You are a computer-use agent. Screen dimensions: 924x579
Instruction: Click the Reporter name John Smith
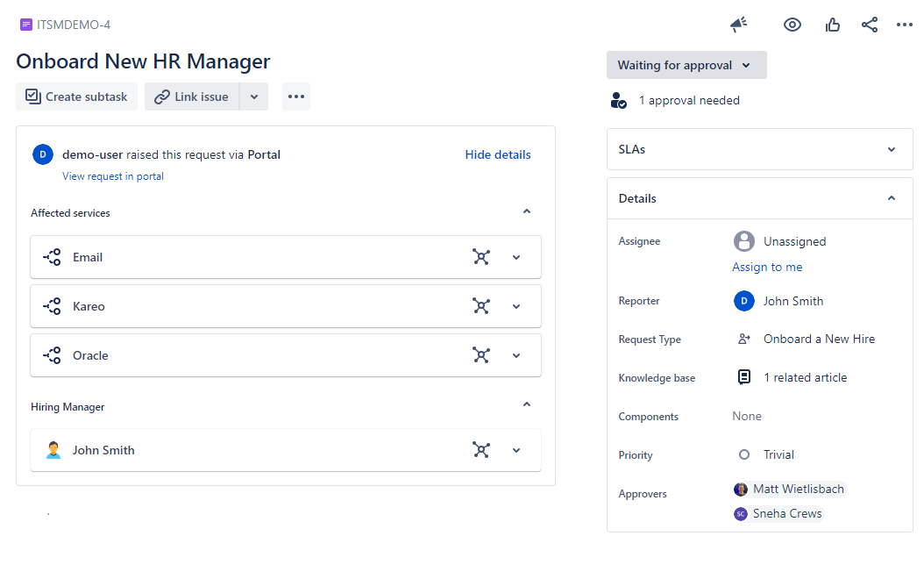(x=793, y=301)
